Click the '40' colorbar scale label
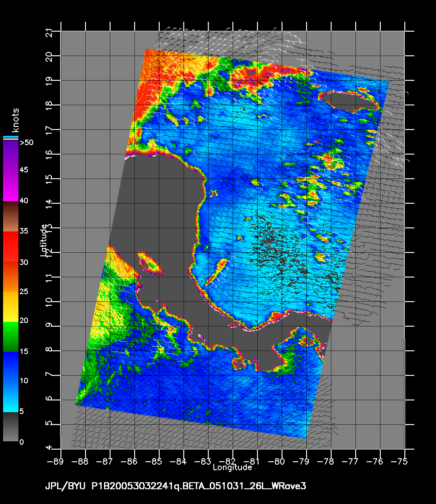Screen dimensions: 436x504 pos(24,201)
